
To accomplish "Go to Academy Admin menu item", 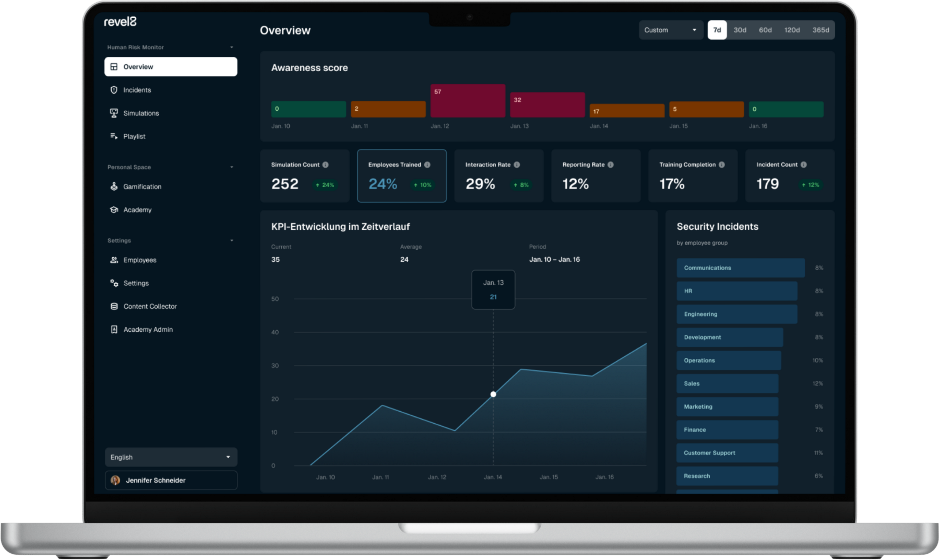I will 148,329.
